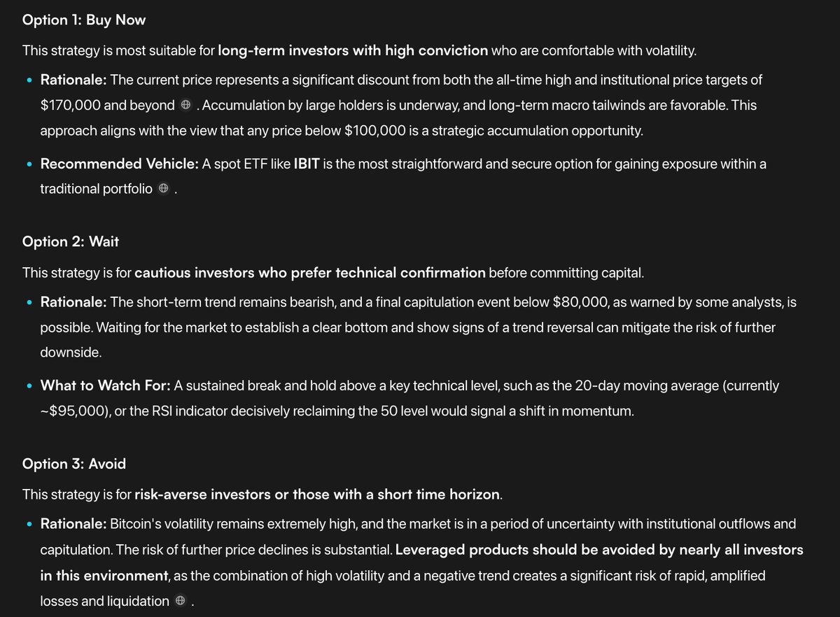The height and width of the screenshot is (617, 840).
Task: Click the citation globe after "losses and liquidation"
Action: (x=181, y=601)
